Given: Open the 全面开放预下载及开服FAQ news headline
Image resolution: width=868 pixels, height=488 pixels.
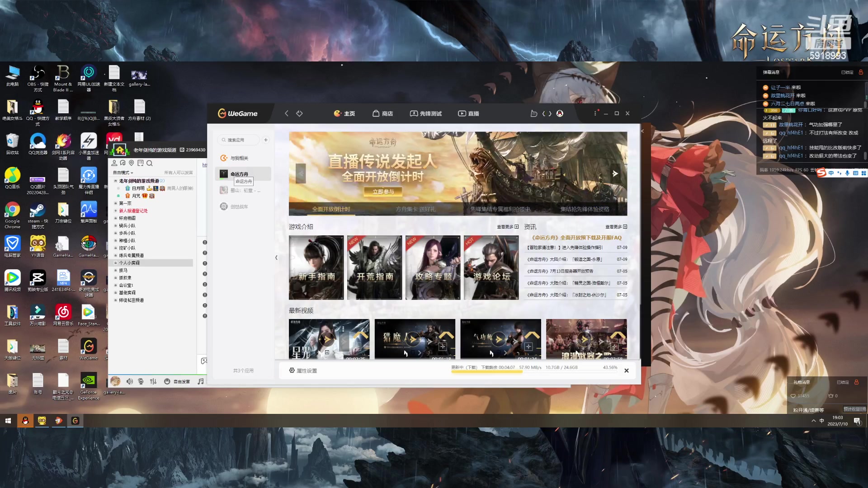Looking at the screenshot, I should click(x=576, y=238).
